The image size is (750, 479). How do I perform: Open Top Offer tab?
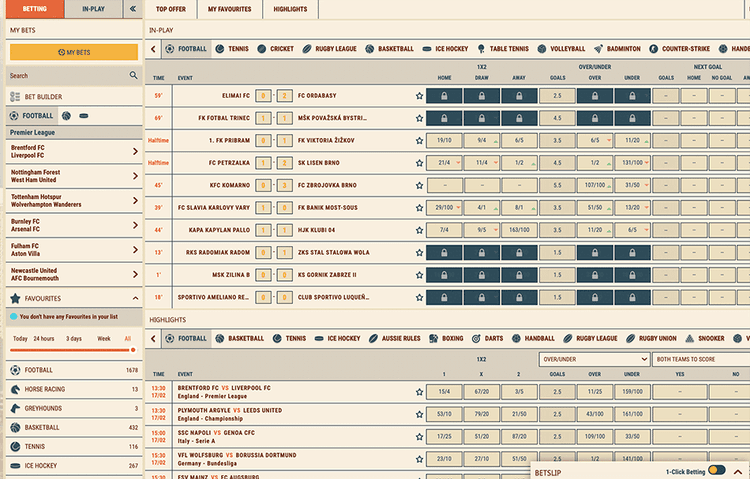pyautogui.click(x=171, y=9)
